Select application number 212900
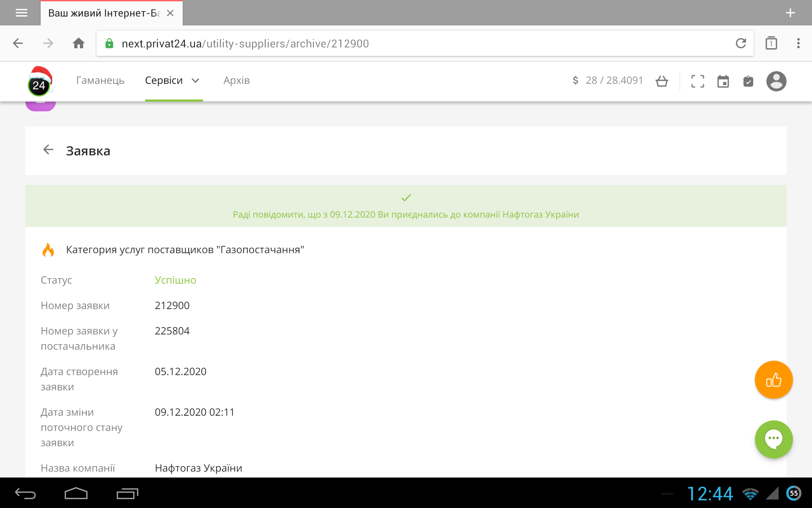 pyautogui.click(x=172, y=306)
